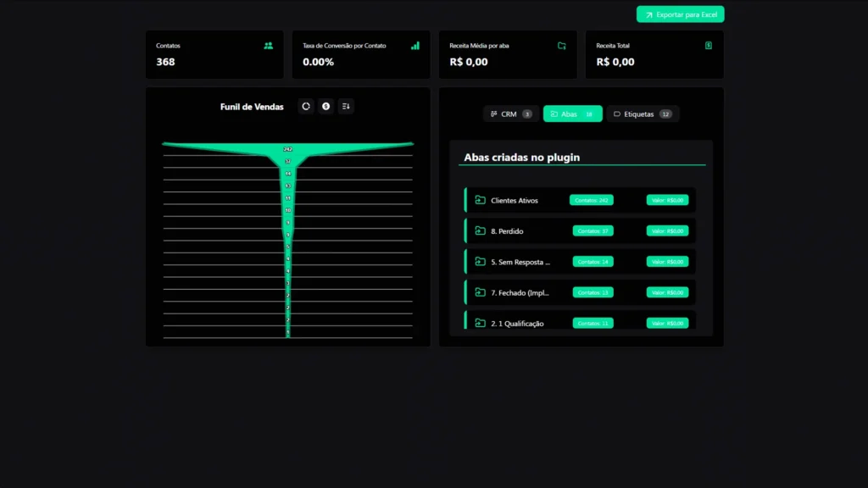Click the folder icon next to Clientes Ativos
Image resolution: width=868 pixels, height=488 pixels.
[481, 201]
